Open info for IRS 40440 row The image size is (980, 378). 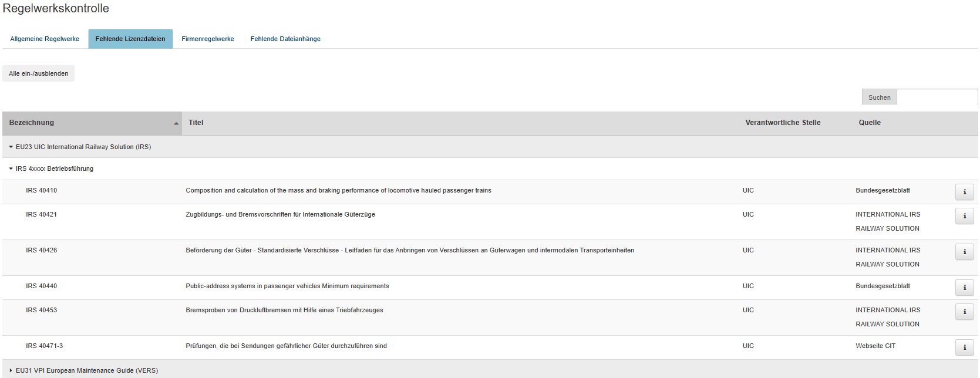(x=964, y=288)
